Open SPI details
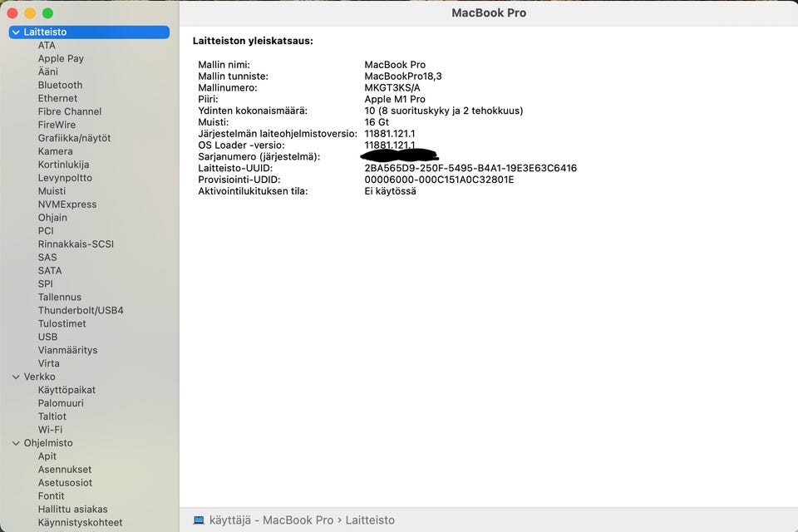This screenshot has width=798, height=532. (45, 283)
